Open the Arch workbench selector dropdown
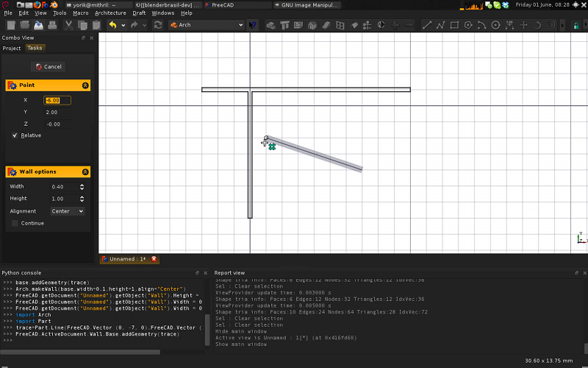 (206, 25)
